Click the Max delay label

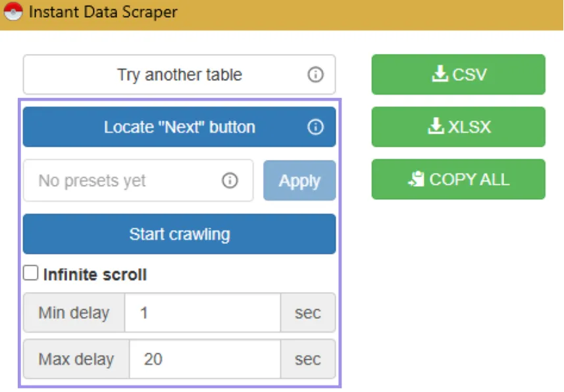76,359
